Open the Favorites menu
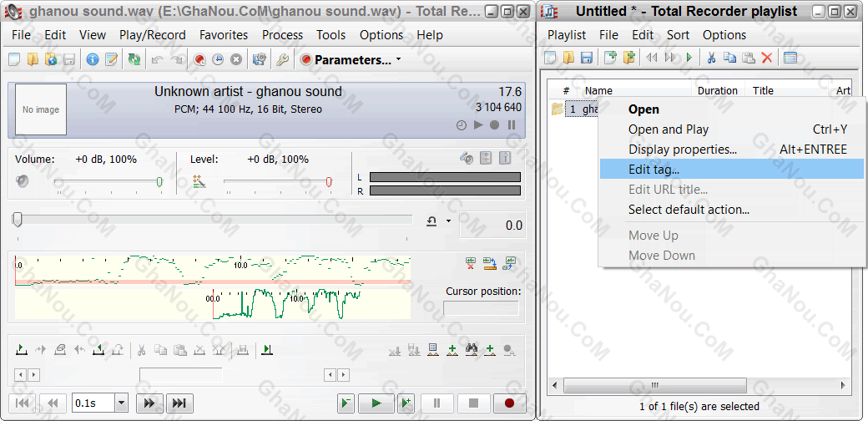Screen dimensions: 868x421 click(224, 35)
